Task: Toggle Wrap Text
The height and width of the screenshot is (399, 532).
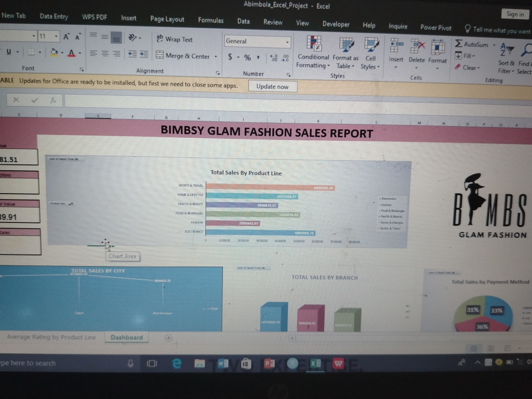Action: [174, 39]
